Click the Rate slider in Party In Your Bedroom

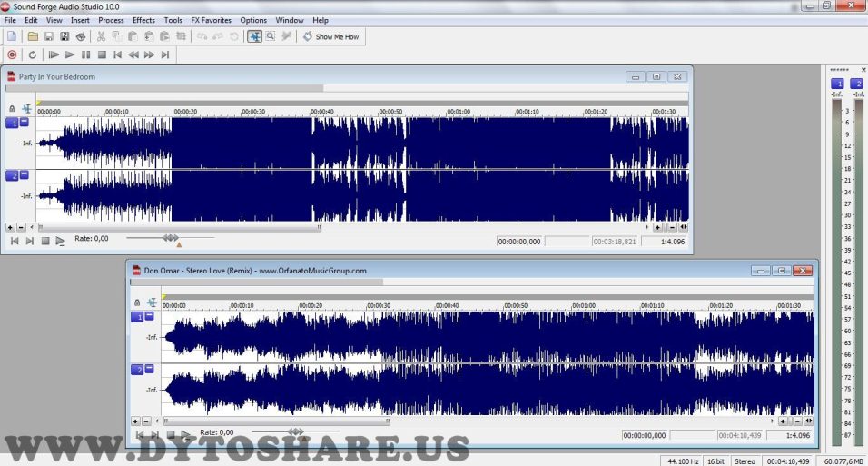tap(170, 238)
